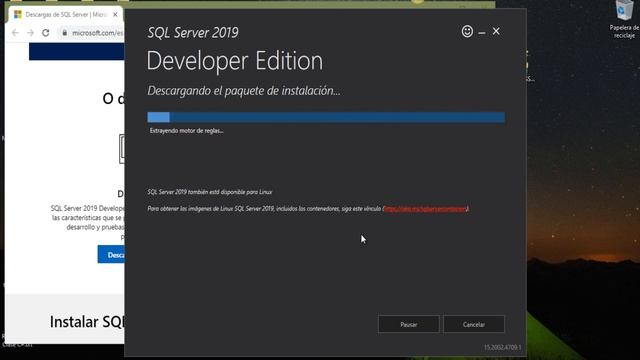This screenshot has height=360, width=640.
Task: Click the download progress bar
Action: point(326,117)
